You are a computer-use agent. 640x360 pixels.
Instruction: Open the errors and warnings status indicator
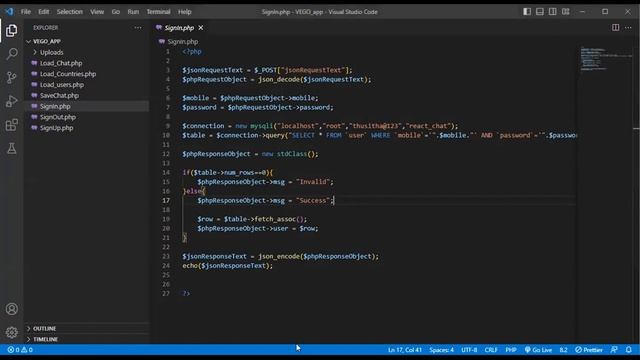[20, 350]
